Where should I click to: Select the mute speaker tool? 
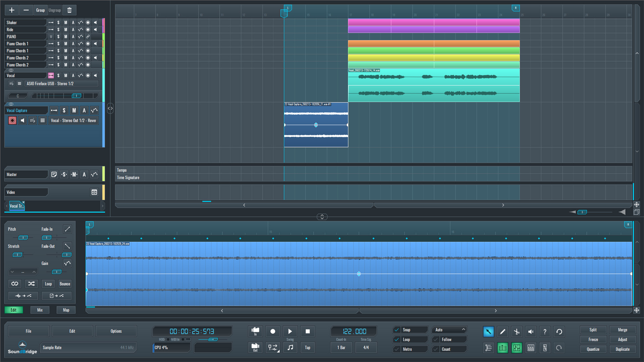click(531, 331)
